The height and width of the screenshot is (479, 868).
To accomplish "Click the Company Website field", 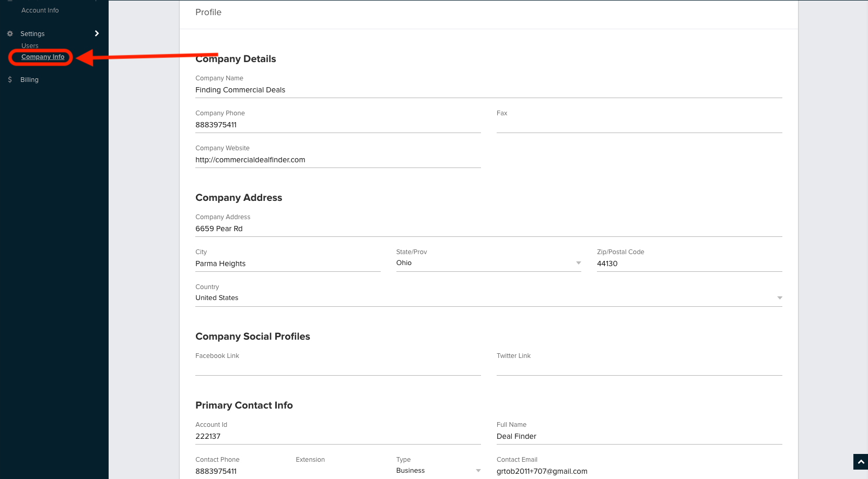I will click(x=337, y=160).
